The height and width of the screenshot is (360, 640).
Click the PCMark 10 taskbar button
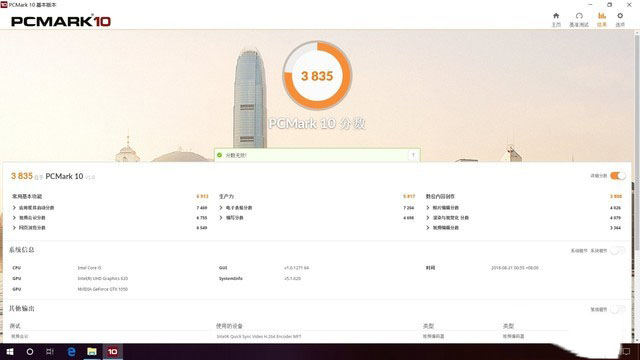pyautogui.click(x=112, y=351)
